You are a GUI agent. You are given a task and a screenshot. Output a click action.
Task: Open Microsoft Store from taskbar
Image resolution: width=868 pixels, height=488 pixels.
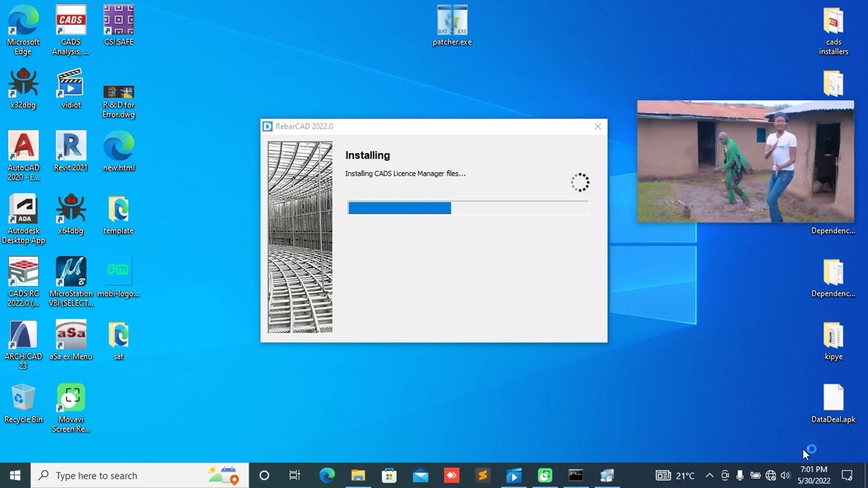click(x=389, y=475)
